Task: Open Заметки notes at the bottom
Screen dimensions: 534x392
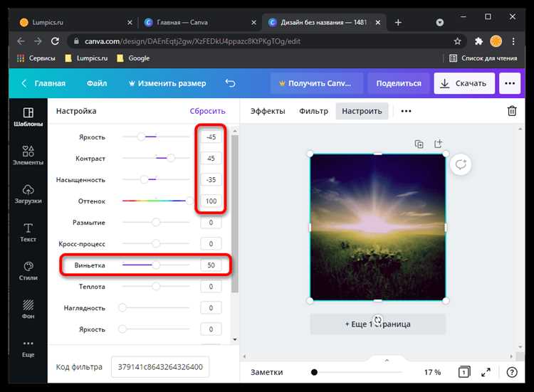Action: [x=267, y=372]
